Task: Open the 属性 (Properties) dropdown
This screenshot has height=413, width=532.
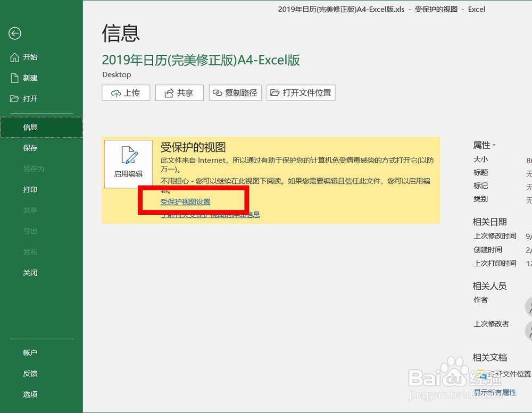Action: click(488, 145)
